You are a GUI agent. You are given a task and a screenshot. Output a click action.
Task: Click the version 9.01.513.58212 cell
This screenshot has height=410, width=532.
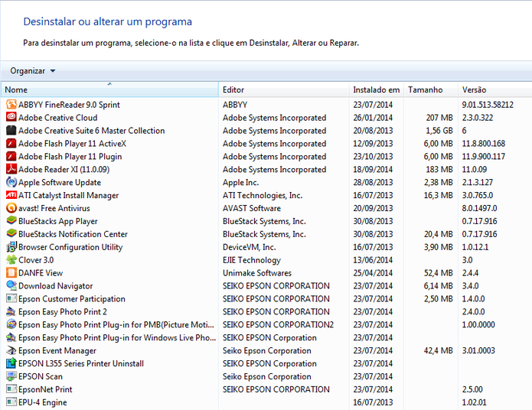pos(488,105)
